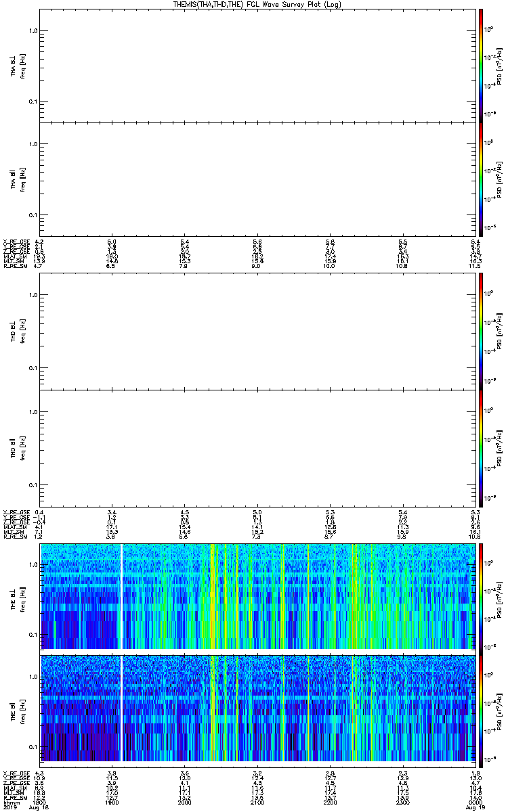Image resolution: width=508 pixels, height=812 pixels.
Task: Click the "1900" time axis label
Action: [112, 803]
